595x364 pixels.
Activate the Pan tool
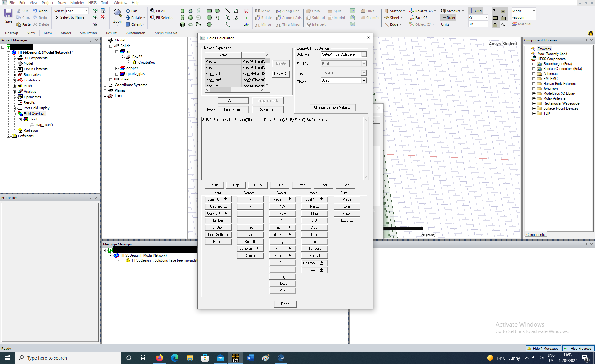point(131,11)
